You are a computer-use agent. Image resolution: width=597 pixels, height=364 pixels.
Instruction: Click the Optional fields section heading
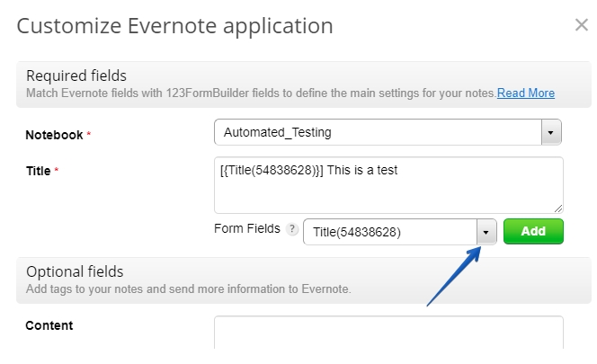pos(75,271)
